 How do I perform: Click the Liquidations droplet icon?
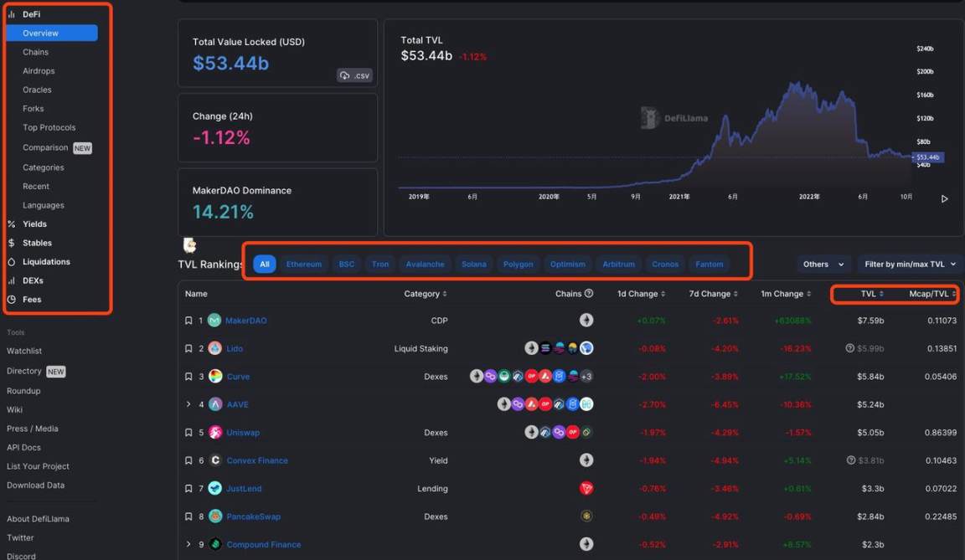coord(11,262)
